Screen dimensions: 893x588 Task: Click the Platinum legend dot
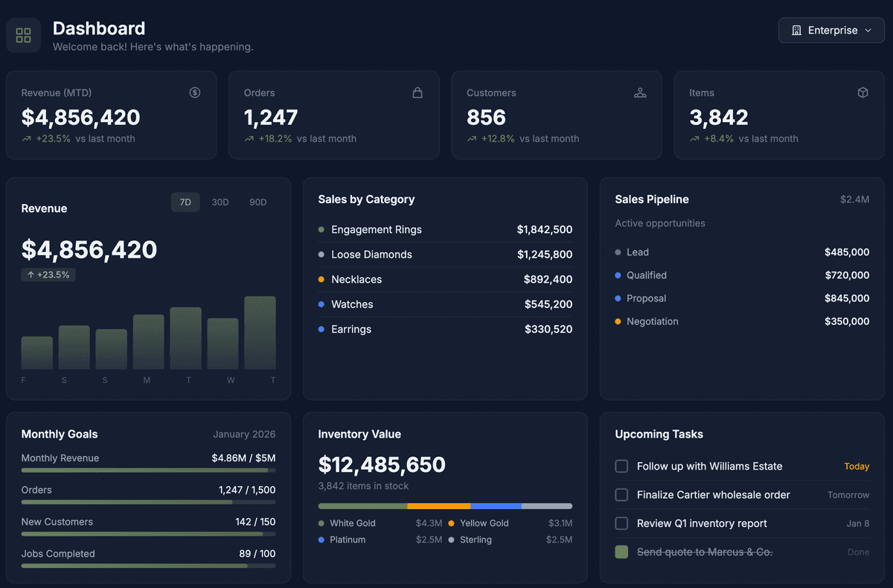(x=321, y=540)
